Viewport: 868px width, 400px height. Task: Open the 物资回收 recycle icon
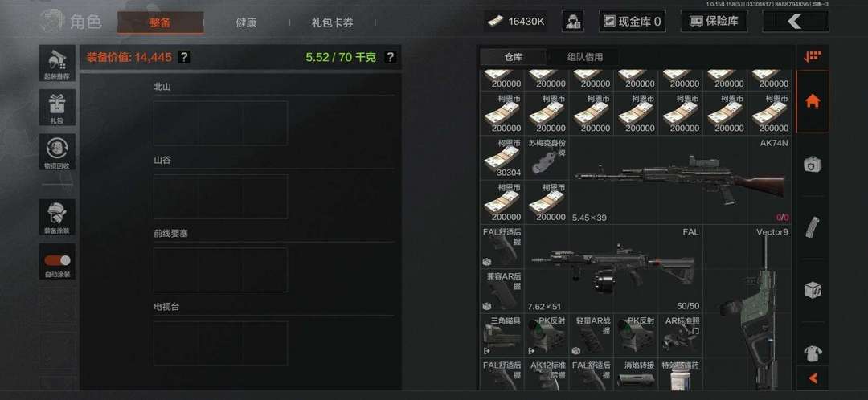[x=57, y=152]
